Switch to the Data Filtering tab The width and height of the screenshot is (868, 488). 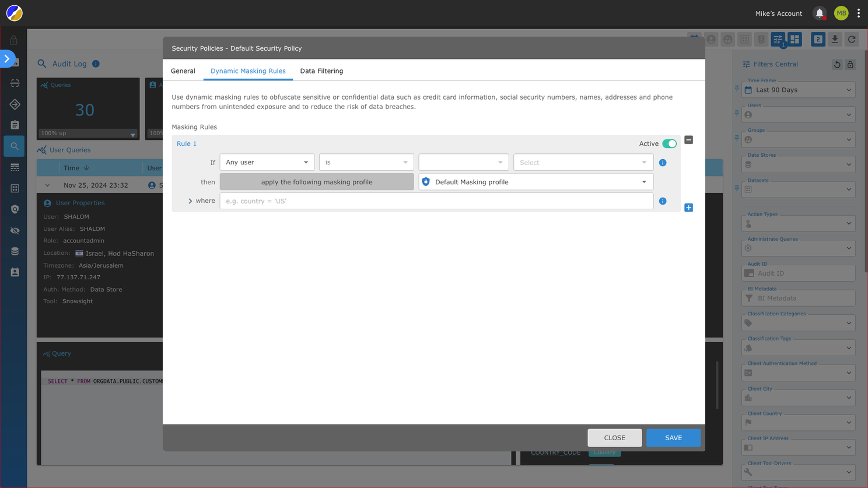coord(321,71)
